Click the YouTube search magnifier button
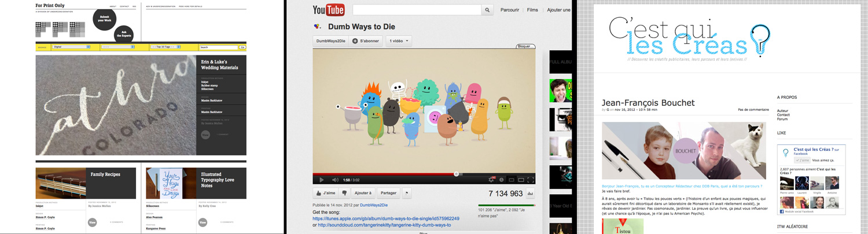868x234 pixels. pyautogui.click(x=488, y=10)
